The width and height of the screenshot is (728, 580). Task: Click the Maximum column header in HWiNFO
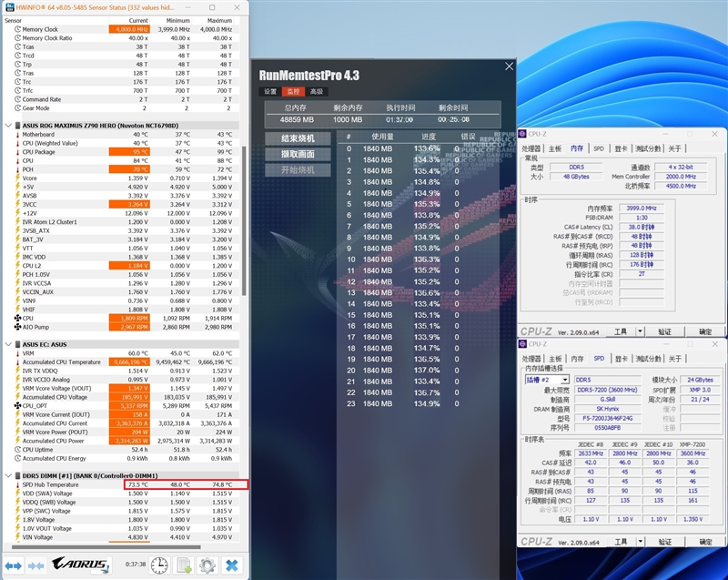tap(213, 20)
